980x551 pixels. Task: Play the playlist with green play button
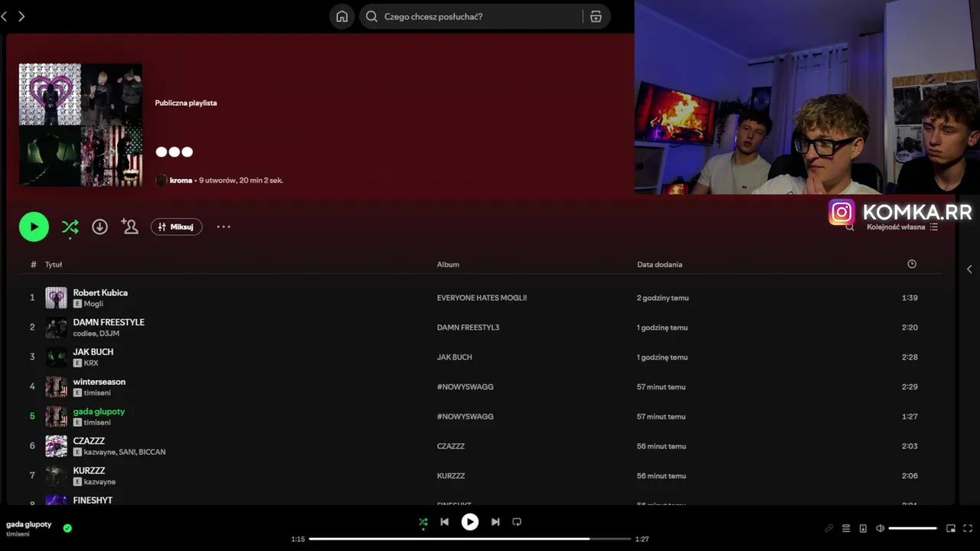[x=34, y=227]
